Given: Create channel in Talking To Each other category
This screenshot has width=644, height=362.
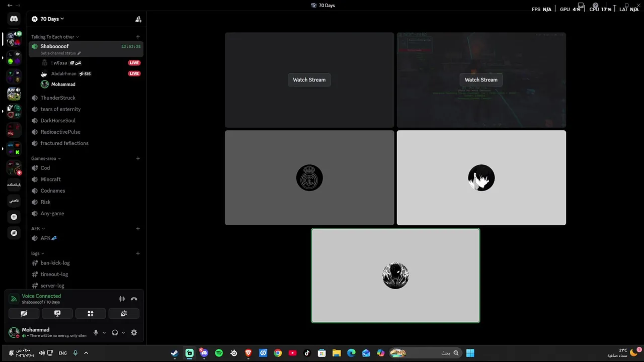Looking at the screenshot, I should tap(138, 37).
